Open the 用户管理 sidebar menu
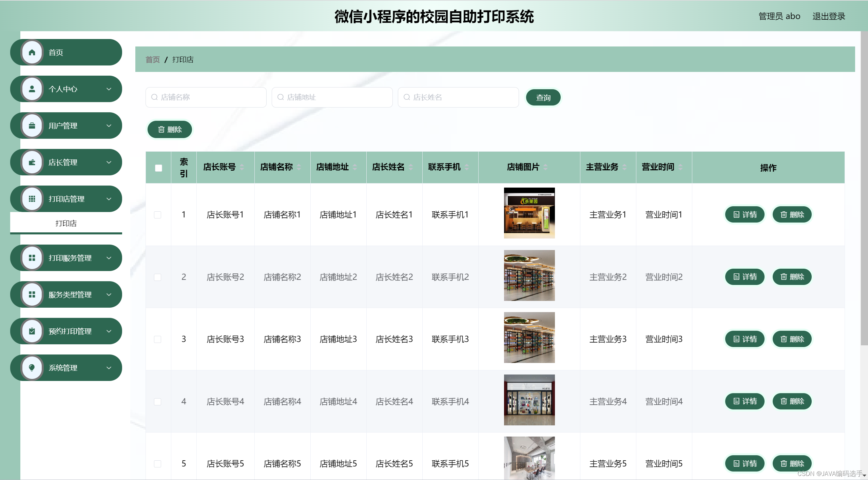 click(66, 126)
